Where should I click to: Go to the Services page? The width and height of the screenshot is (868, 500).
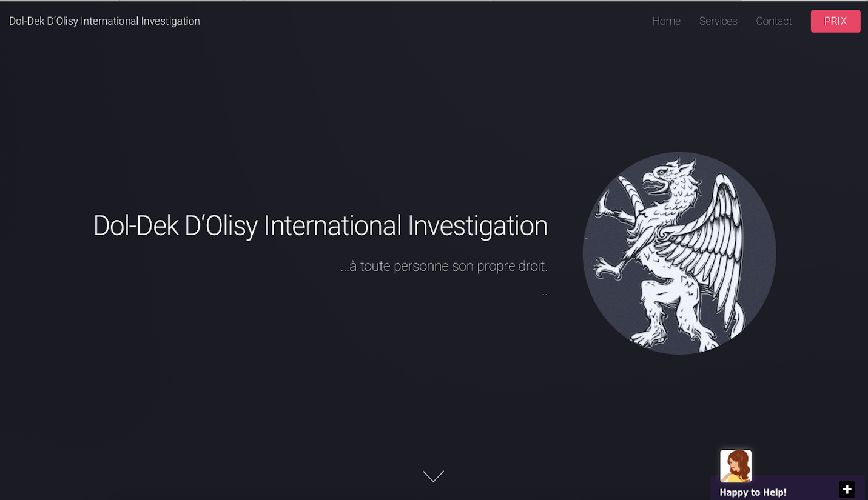coord(718,21)
